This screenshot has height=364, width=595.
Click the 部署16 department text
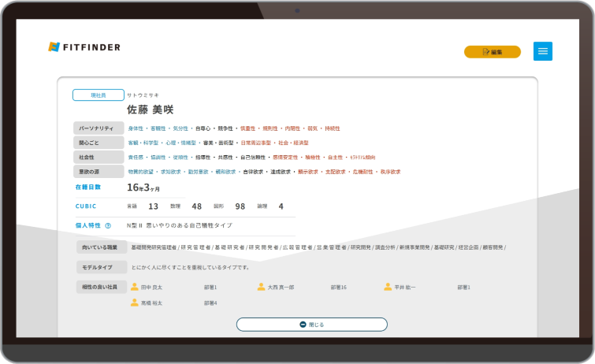(x=339, y=288)
